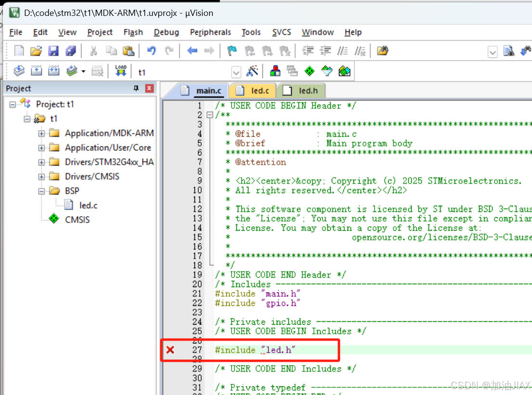Image resolution: width=532 pixels, height=395 pixels.
Task: Place cursor on #include "main.h" line
Action: 258,293
